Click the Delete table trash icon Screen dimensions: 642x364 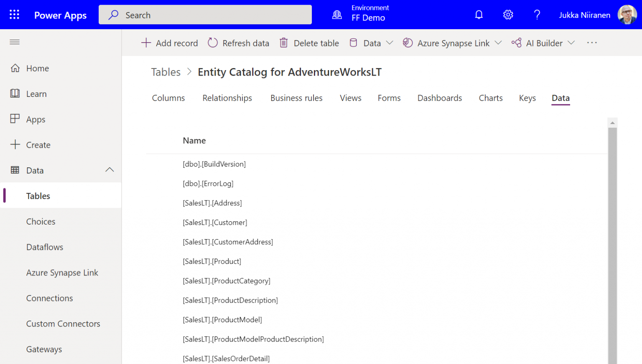284,43
